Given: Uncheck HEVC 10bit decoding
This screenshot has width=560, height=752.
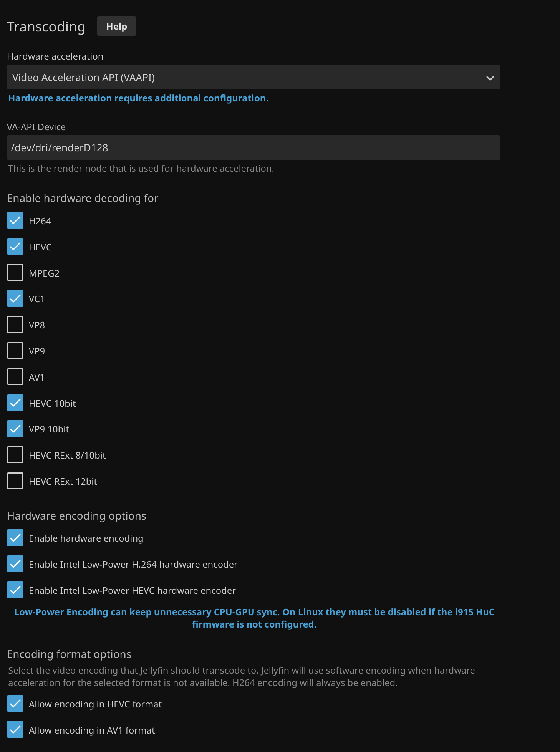Looking at the screenshot, I should pos(15,403).
